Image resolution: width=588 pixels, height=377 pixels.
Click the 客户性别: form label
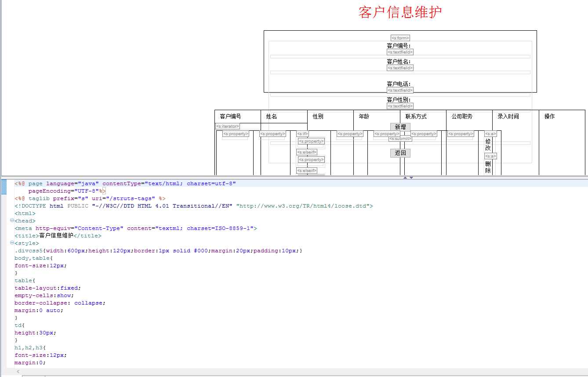399,100
